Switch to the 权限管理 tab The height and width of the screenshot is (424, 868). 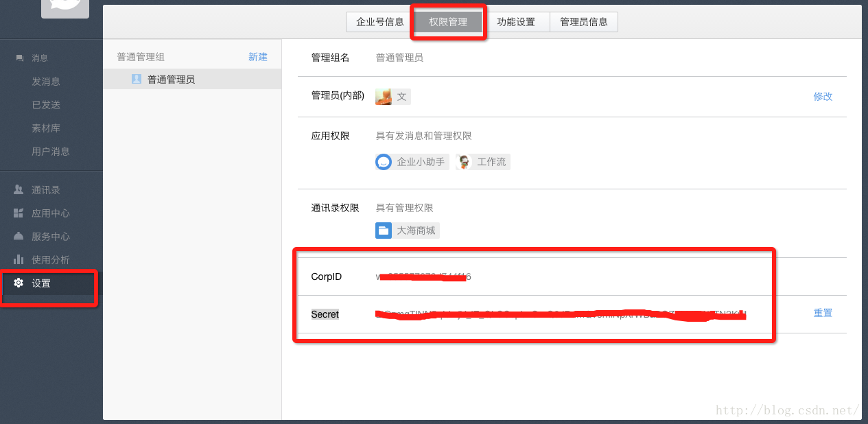click(x=448, y=22)
